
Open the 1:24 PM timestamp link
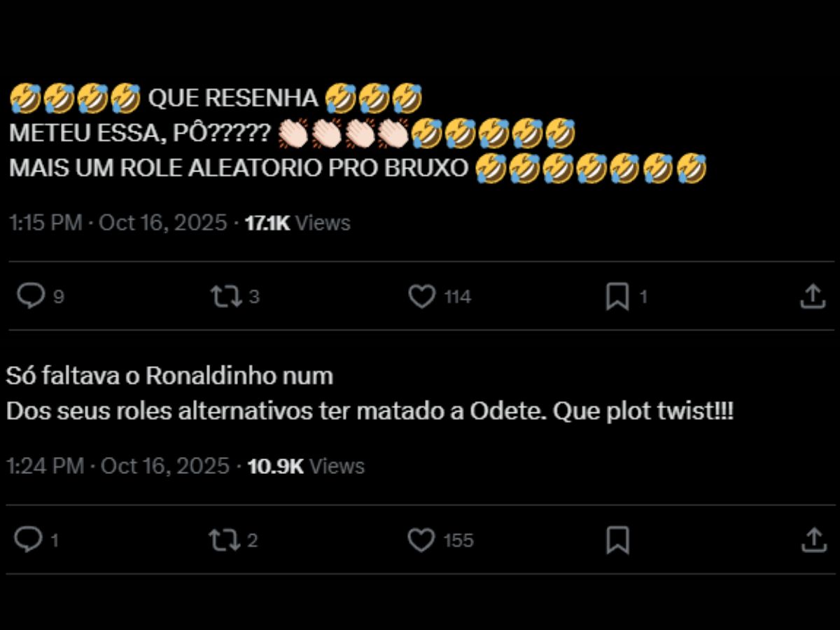click(118, 466)
